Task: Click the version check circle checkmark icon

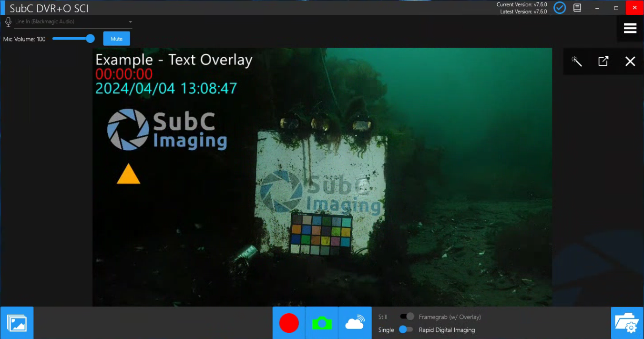Action: pyautogui.click(x=560, y=8)
